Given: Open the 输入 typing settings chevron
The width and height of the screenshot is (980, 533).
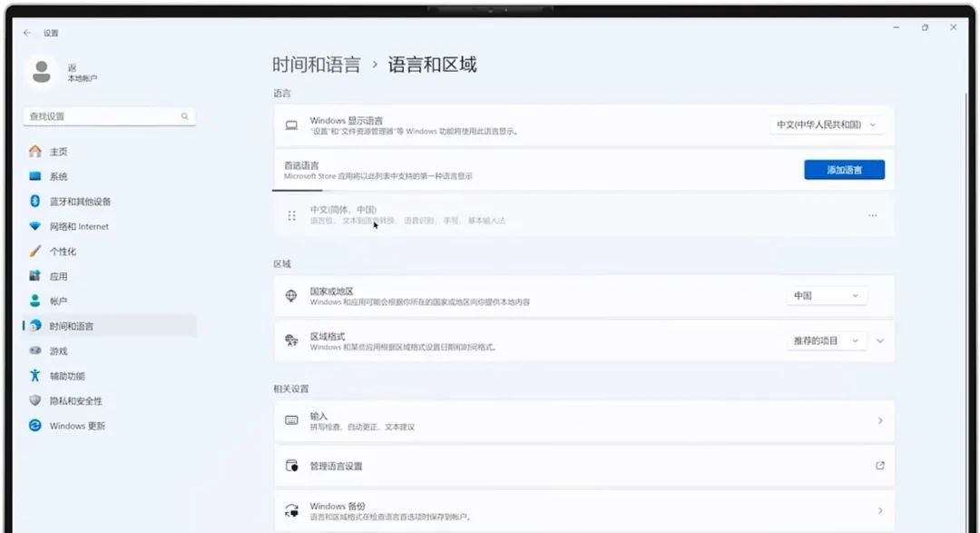Looking at the screenshot, I should tap(880, 420).
